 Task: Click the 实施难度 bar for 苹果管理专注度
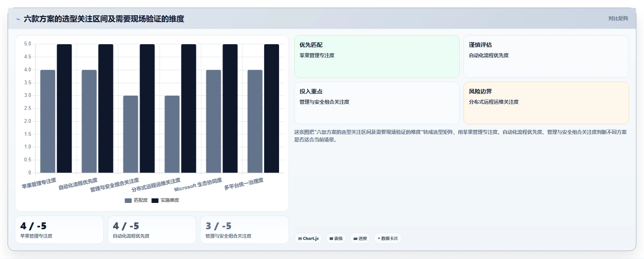coord(64,108)
